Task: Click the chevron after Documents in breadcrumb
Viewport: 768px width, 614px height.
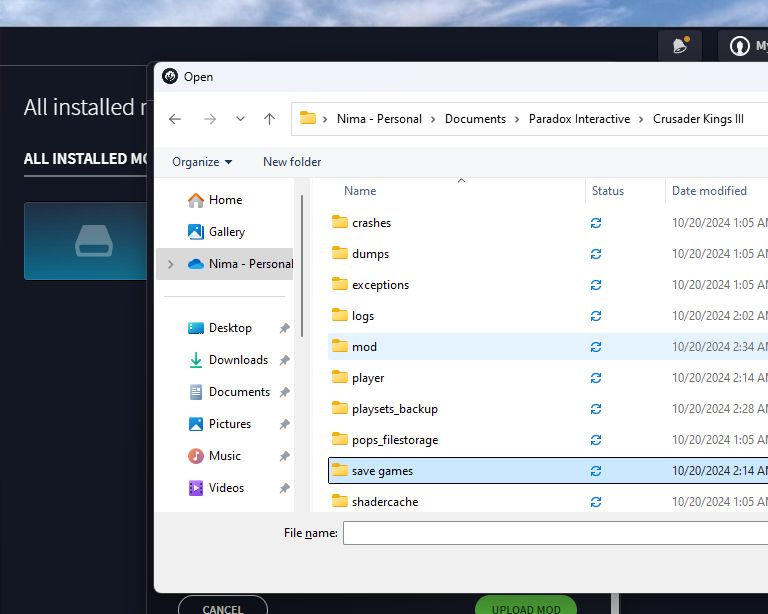Action: coord(518,119)
